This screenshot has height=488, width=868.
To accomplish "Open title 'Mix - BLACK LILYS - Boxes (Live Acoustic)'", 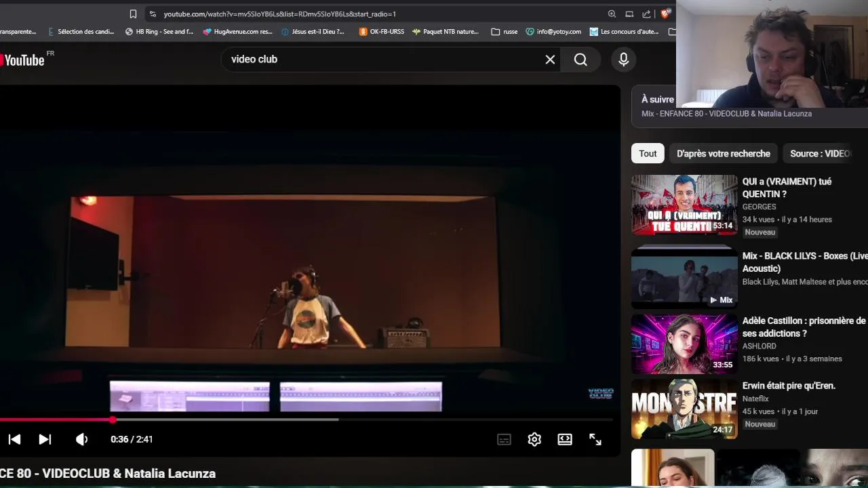I will coord(805,262).
